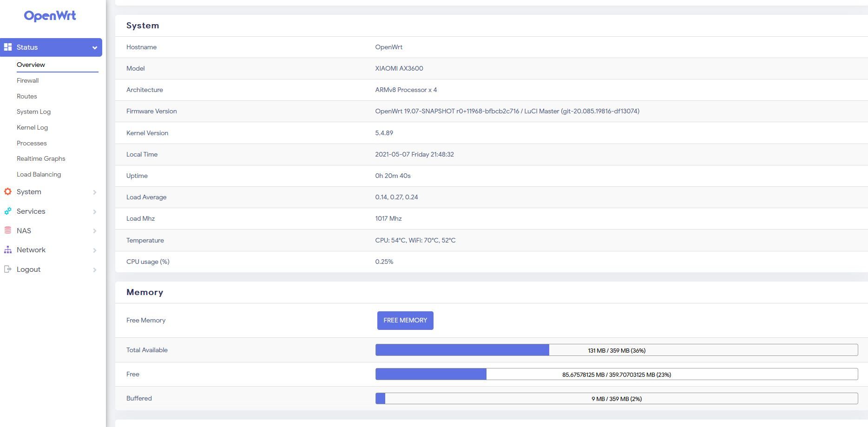Click the Total Available label

147,350
